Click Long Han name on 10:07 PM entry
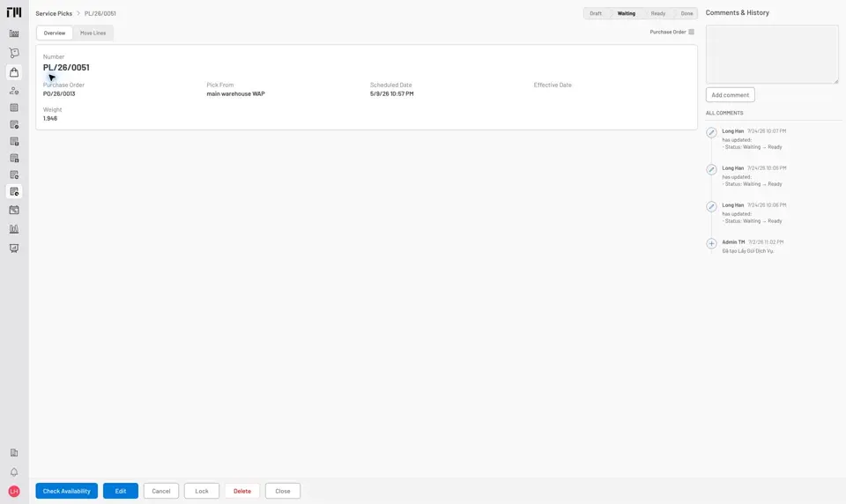This screenshot has width=846, height=504. pos(732,131)
